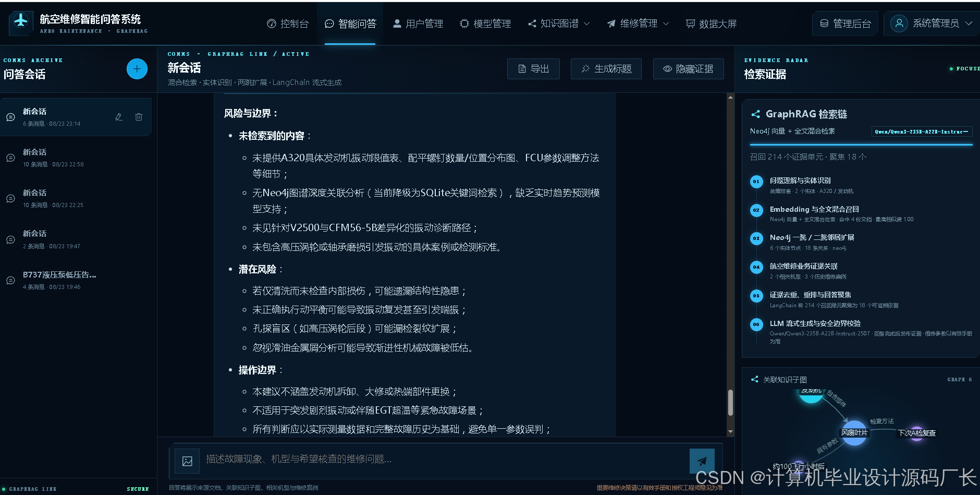The width and height of the screenshot is (980, 495).
Task: Toggle evidence panel with 隐藏证据
Action: [688, 69]
